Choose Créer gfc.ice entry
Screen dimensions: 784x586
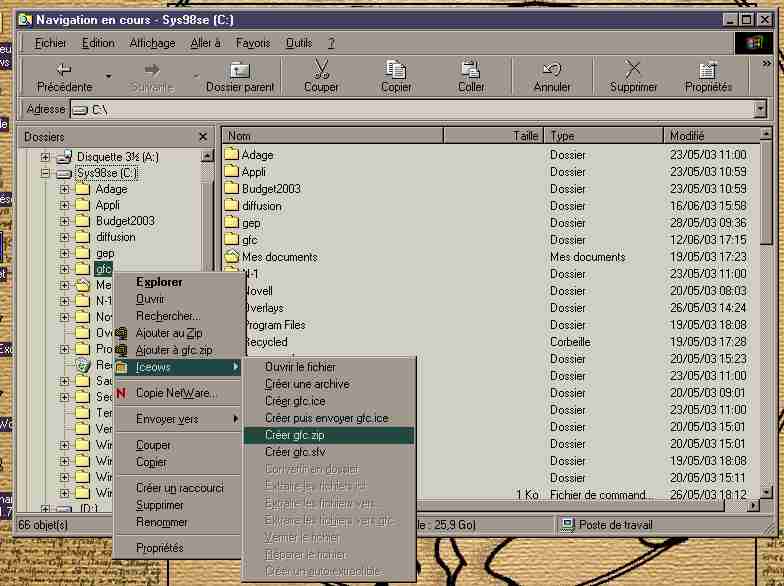point(328,401)
